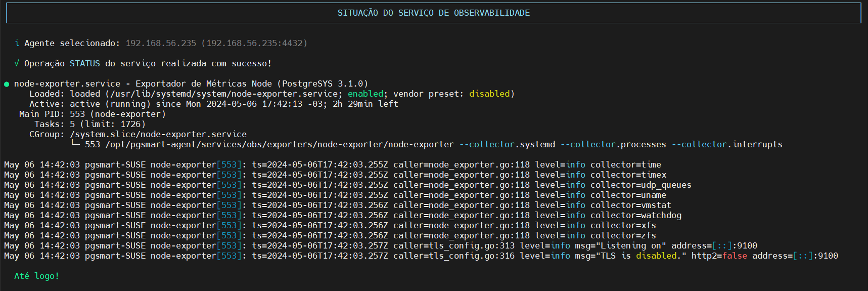Click 'active (running)' in the Active line
The image size is (868, 291).
click(110, 104)
